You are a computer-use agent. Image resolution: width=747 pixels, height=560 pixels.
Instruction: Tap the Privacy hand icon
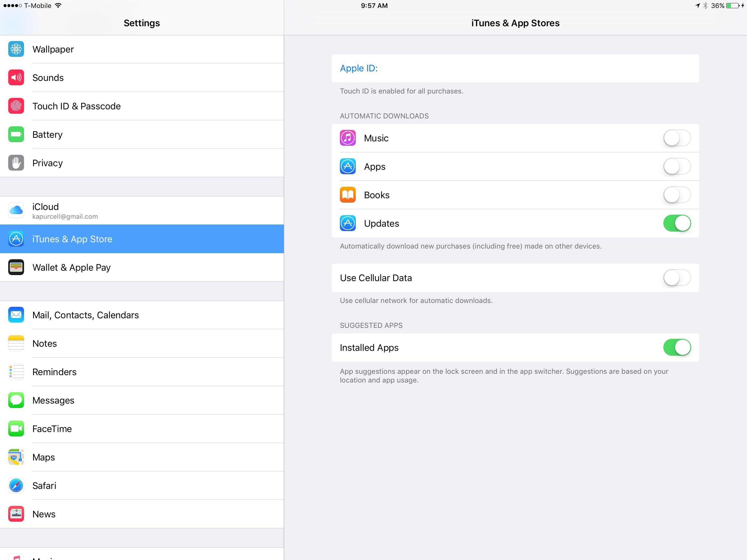pyautogui.click(x=16, y=163)
